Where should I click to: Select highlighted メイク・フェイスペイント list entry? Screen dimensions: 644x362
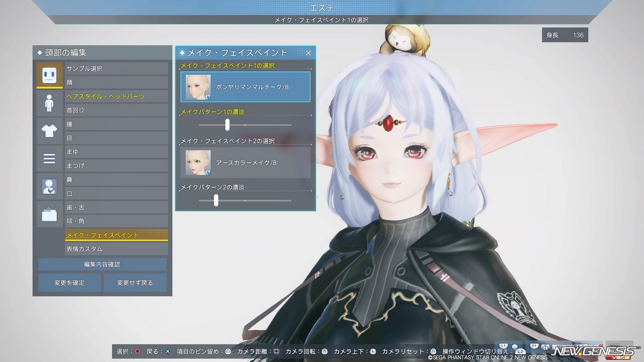click(116, 235)
